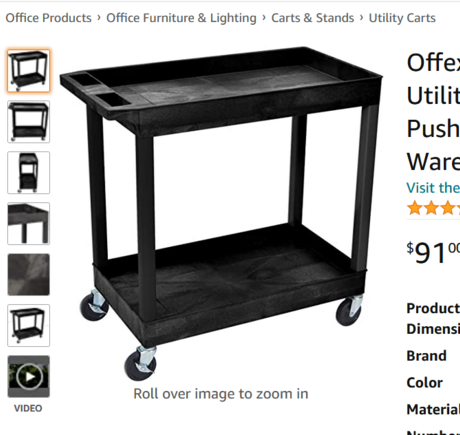
Task: Click the orange star rating
Action: click(433, 208)
